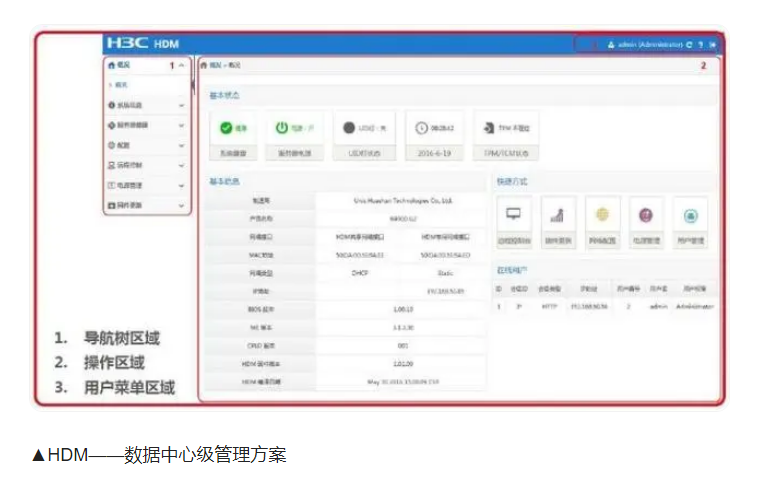The width and height of the screenshot is (772, 479).
Task: Click the refresh icon in the header
Action: point(689,45)
